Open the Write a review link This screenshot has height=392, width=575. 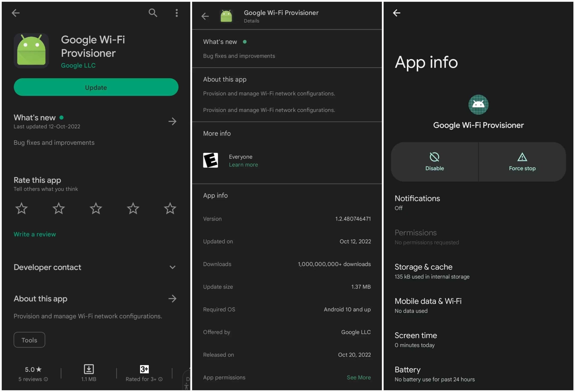(x=35, y=234)
